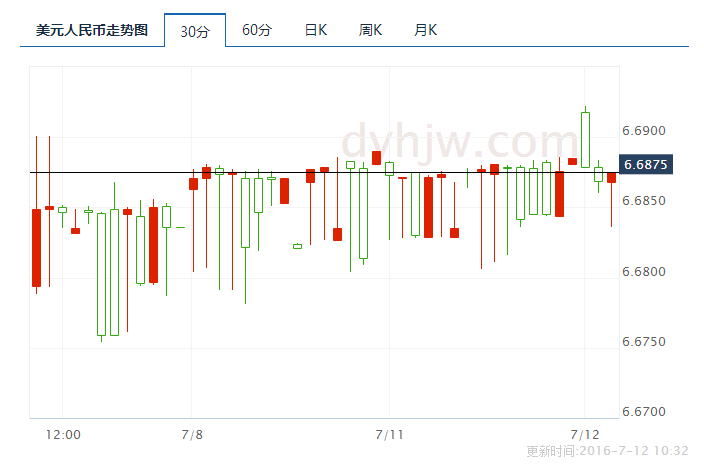Click the 6.6750 price axis label
This screenshot has width=704, height=472.
pyautogui.click(x=643, y=342)
